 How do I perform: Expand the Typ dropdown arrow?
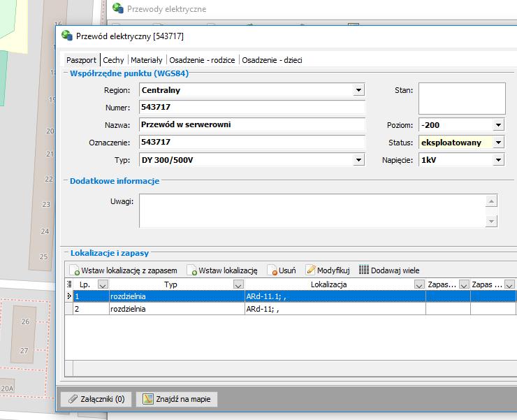[x=358, y=160]
